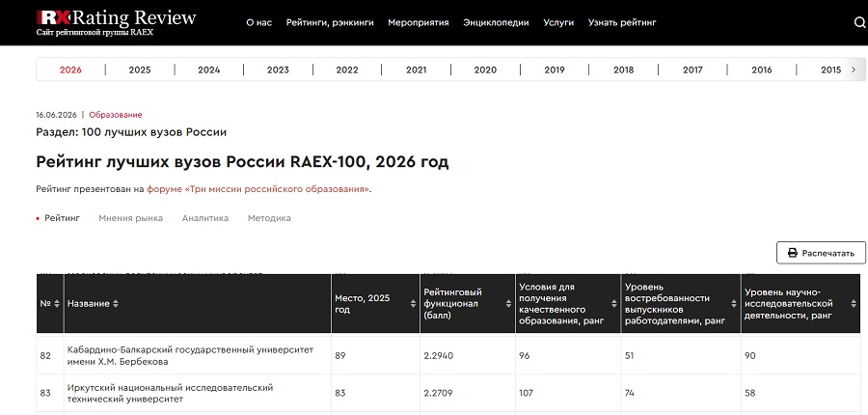This screenshot has height=415, width=868.
Task: Open the Энциклопедии menu item
Action: (496, 23)
